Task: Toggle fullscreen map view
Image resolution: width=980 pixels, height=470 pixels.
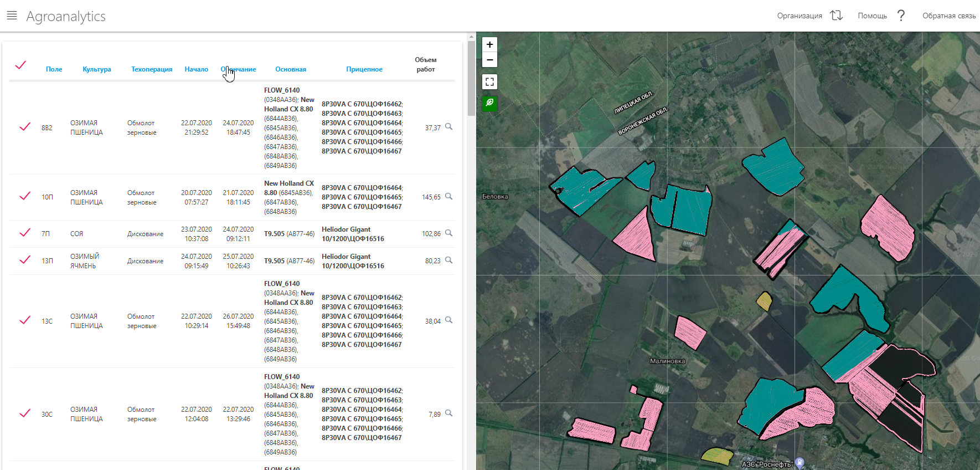Action: tap(489, 82)
